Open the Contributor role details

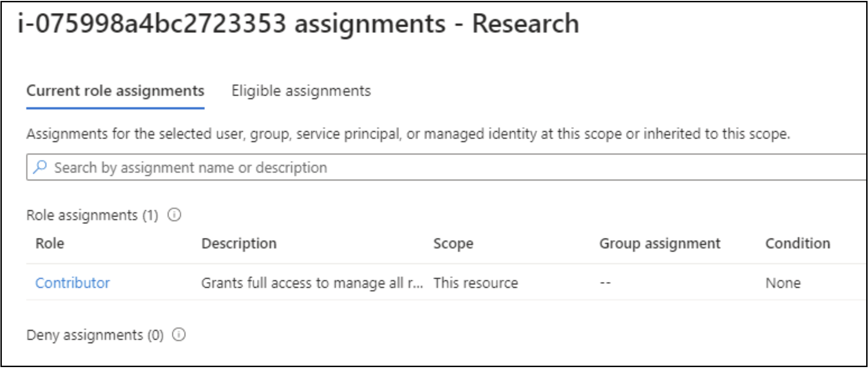[73, 282]
